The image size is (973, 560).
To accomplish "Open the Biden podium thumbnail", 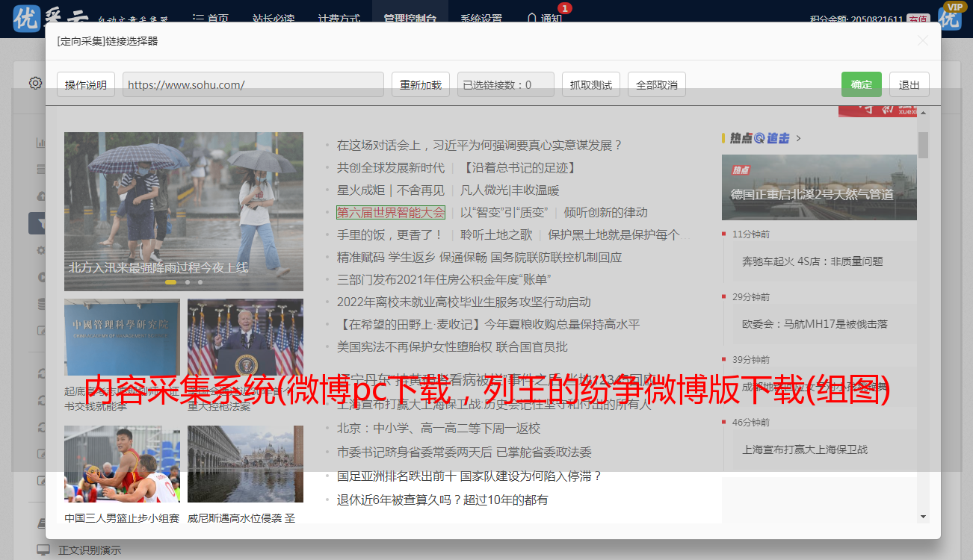I will pyautogui.click(x=245, y=337).
